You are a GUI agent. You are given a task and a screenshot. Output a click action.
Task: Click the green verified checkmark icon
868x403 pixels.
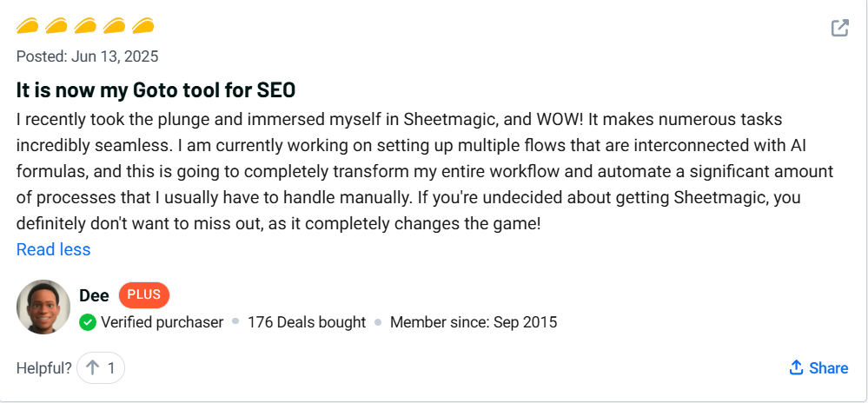(88, 322)
